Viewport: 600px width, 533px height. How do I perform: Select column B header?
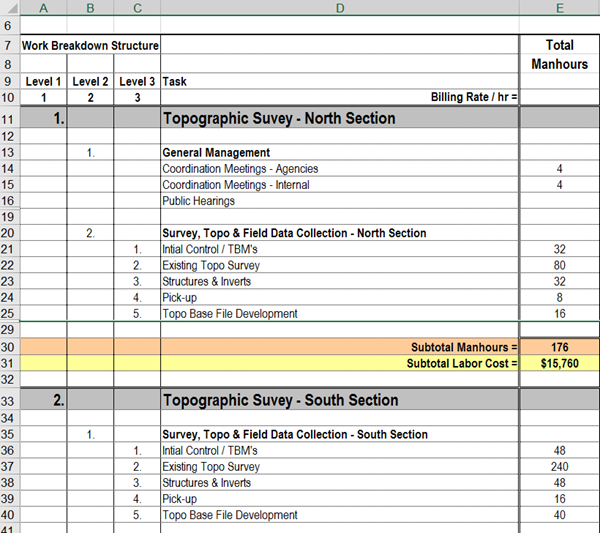coord(90,8)
